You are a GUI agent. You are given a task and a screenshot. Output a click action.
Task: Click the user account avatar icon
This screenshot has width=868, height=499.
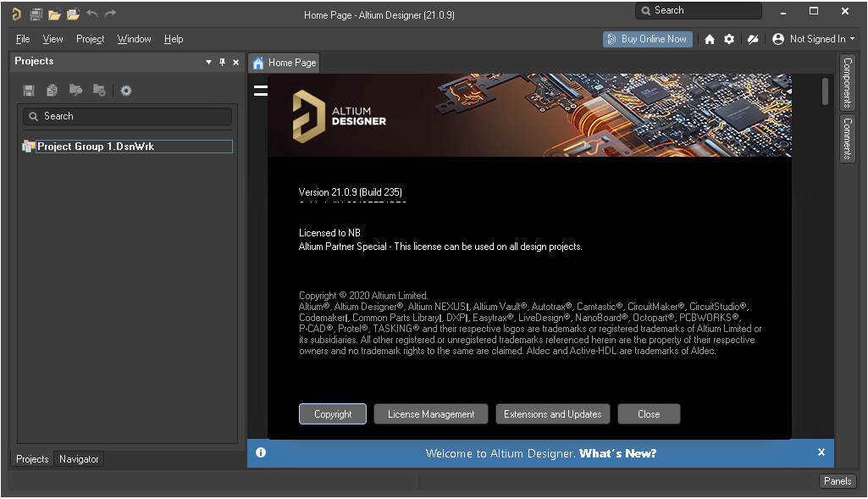[777, 39]
